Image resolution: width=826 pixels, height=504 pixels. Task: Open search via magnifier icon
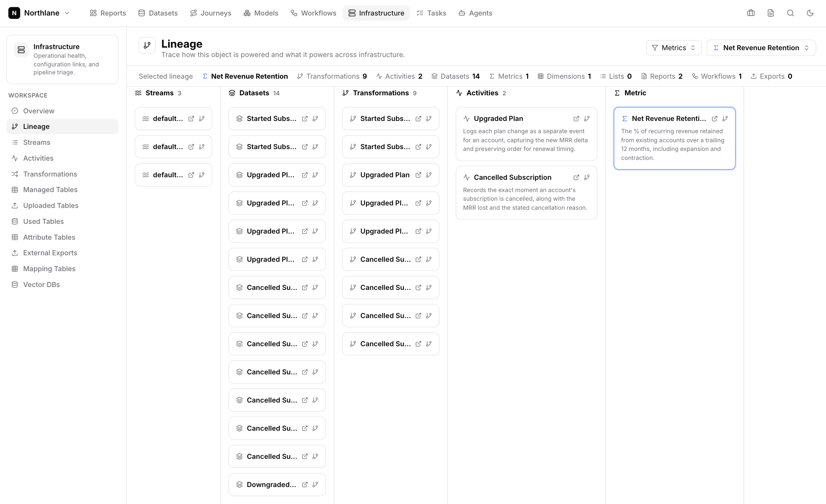point(790,13)
